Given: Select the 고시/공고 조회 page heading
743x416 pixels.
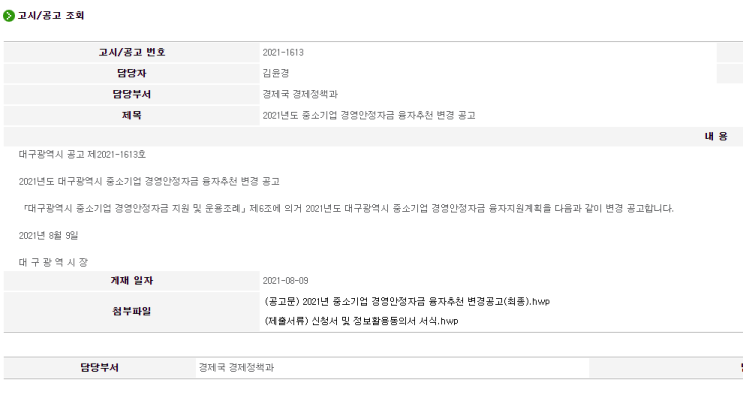Looking at the screenshot, I should (x=51, y=16).
